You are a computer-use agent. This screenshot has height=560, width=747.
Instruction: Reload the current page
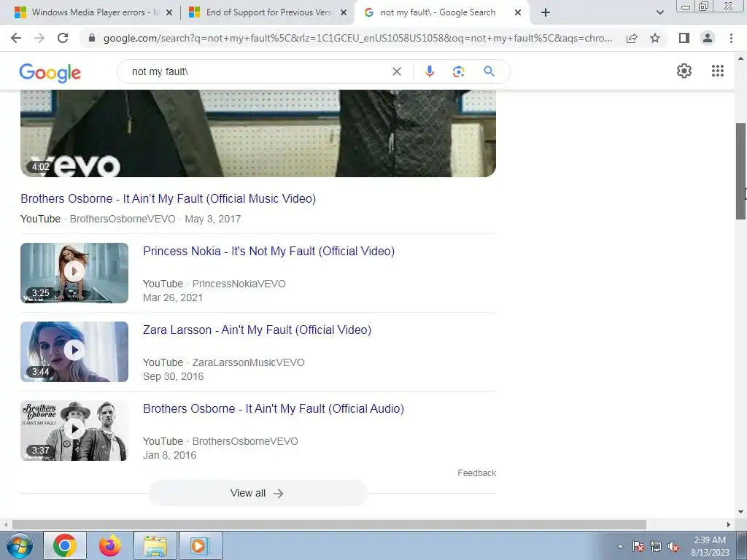click(x=63, y=38)
